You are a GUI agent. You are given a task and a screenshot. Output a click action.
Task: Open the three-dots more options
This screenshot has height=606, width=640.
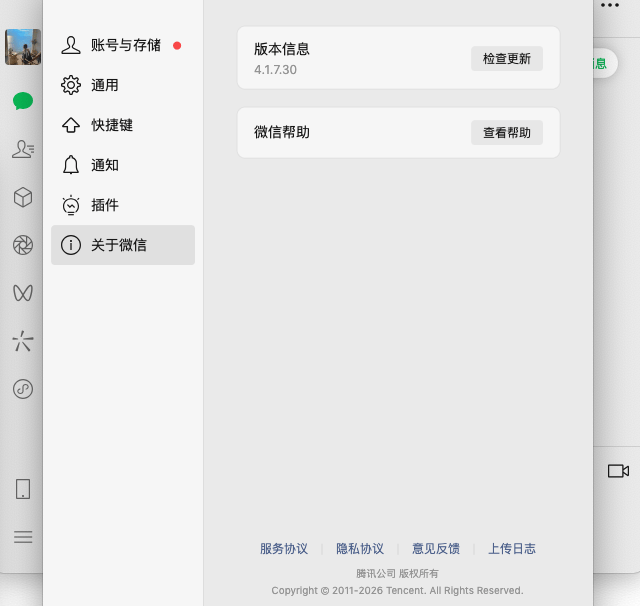pos(610,6)
